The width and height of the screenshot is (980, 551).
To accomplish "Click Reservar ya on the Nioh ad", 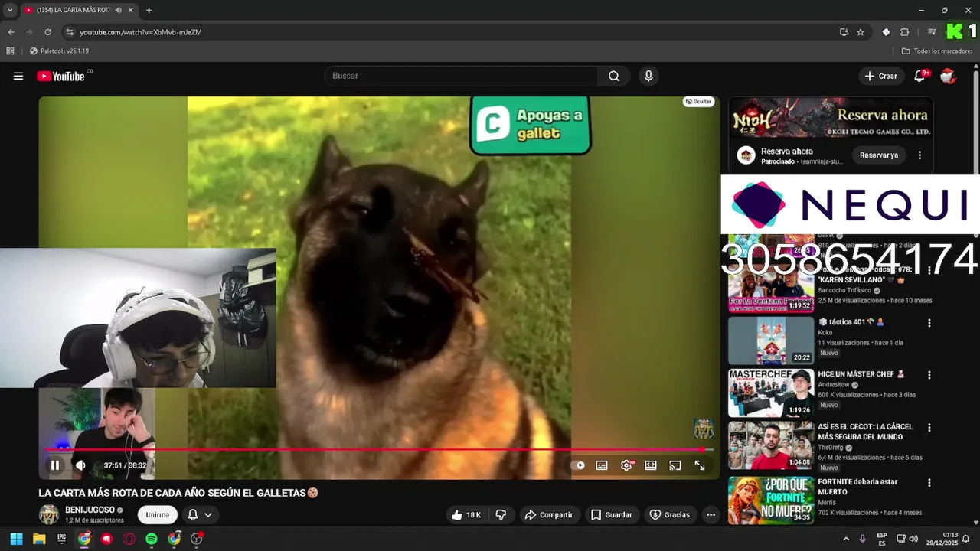I will pyautogui.click(x=878, y=155).
